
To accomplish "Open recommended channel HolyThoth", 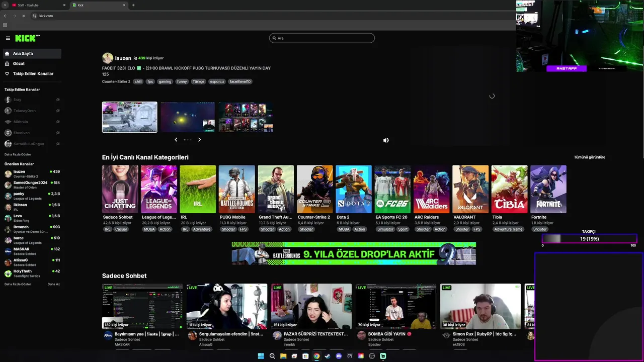I will pyautogui.click(x=32, y=274).
